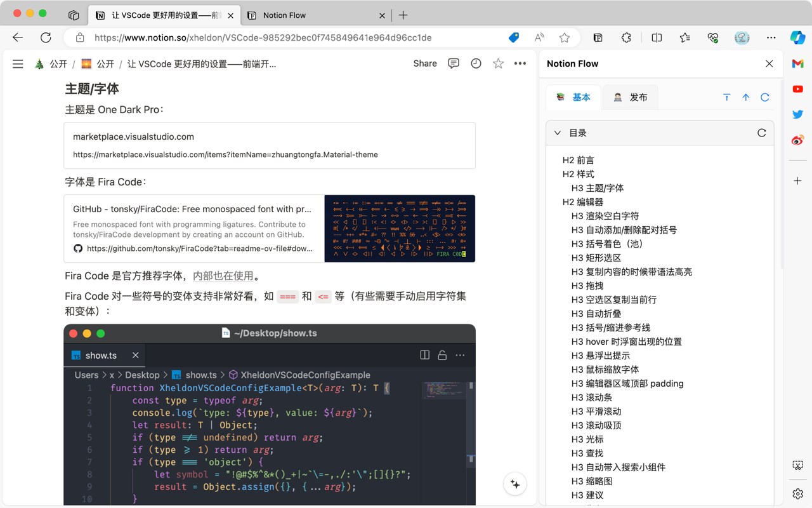Viewport: 812px width, 508px height.
Task: Open Weibo from the browser sidebar
Action: pyautogui.click(x=798, y=140)
